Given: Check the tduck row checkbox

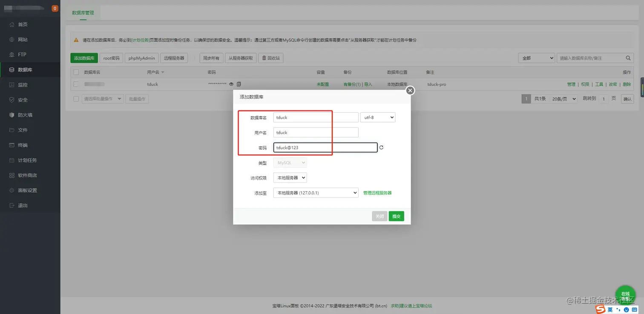Looking at the screenshot, I should pyautogui.click(x=76, y=84).
